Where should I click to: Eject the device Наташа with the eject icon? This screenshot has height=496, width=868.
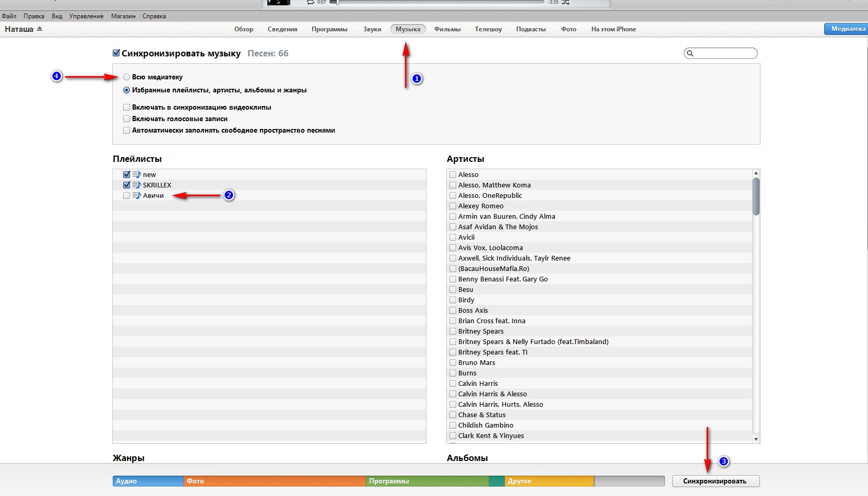(40, 29)
